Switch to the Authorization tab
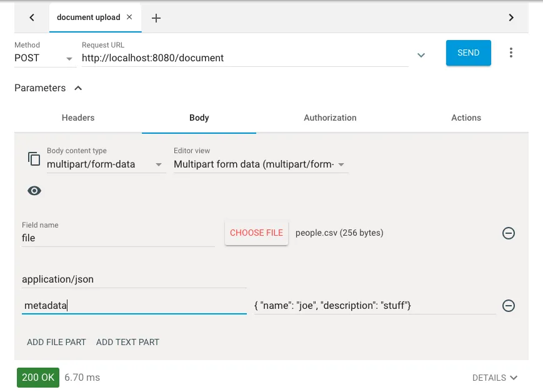The width and height of the screenshot is (543, 392). click(330, 118)
